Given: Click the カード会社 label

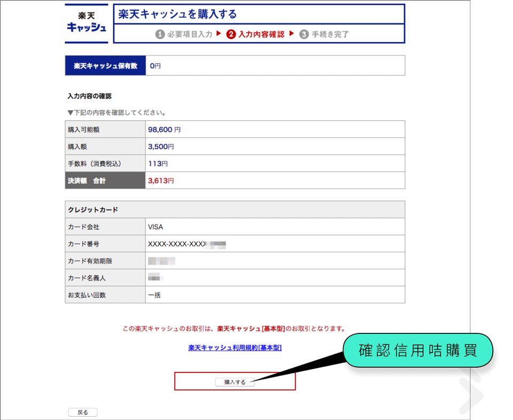Looking at the screenshot, I should pyautogui.click(x=83, y=227).
